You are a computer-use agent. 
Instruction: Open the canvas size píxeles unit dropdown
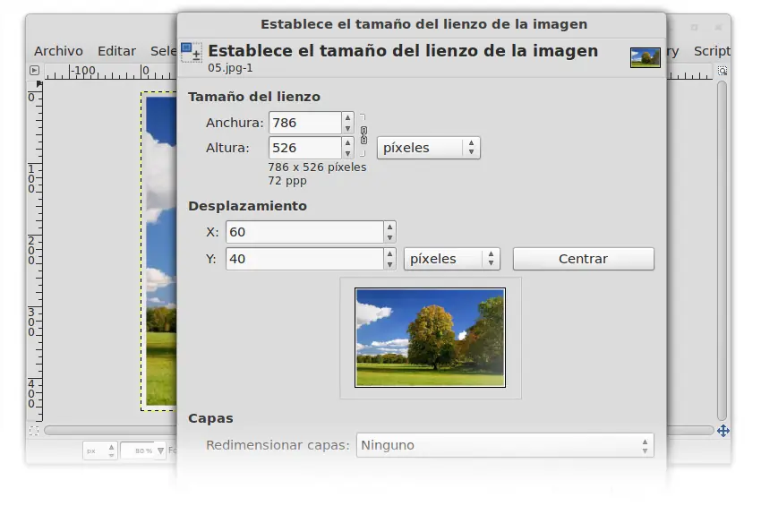click(429, 148)
